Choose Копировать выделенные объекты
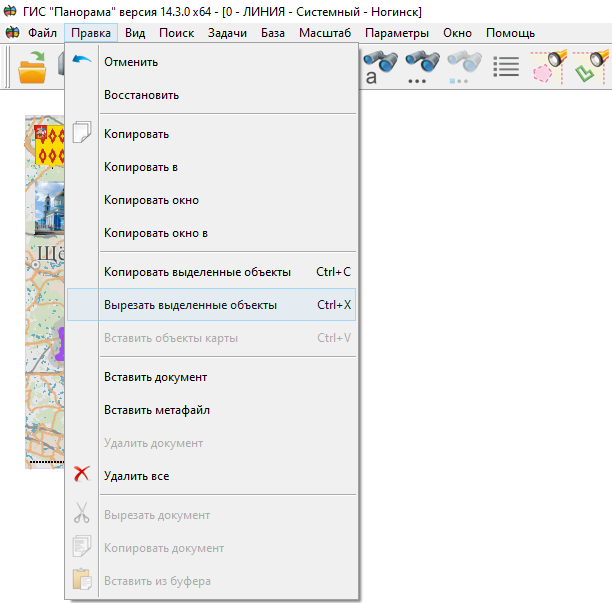This screenshot has width=612, height=603. pyautogui.click(x=197, y=272)
